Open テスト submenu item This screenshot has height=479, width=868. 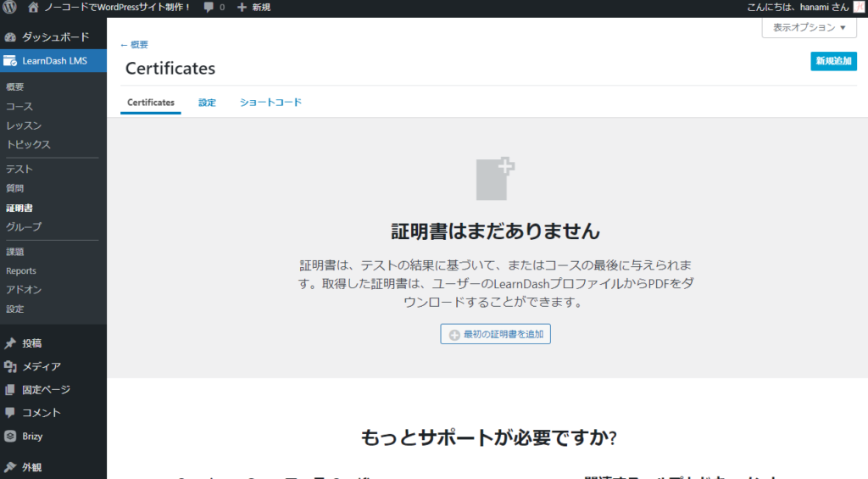19,170
